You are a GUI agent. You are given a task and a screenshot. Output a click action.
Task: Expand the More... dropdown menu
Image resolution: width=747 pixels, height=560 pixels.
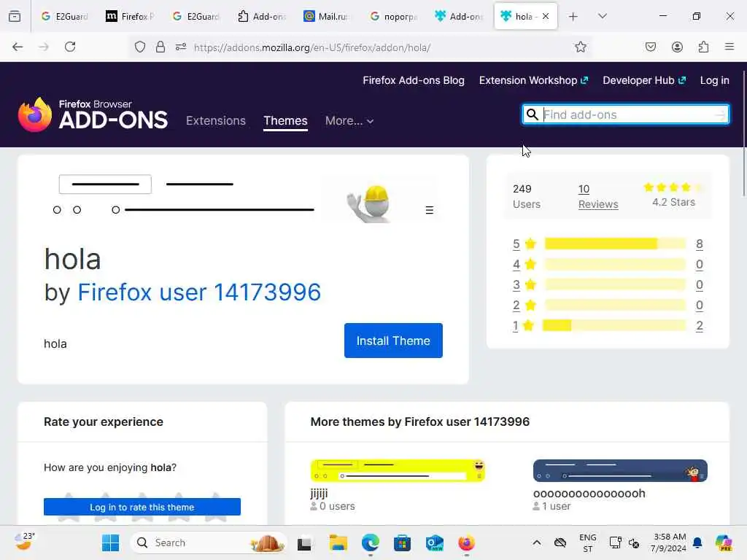point(349,120)
